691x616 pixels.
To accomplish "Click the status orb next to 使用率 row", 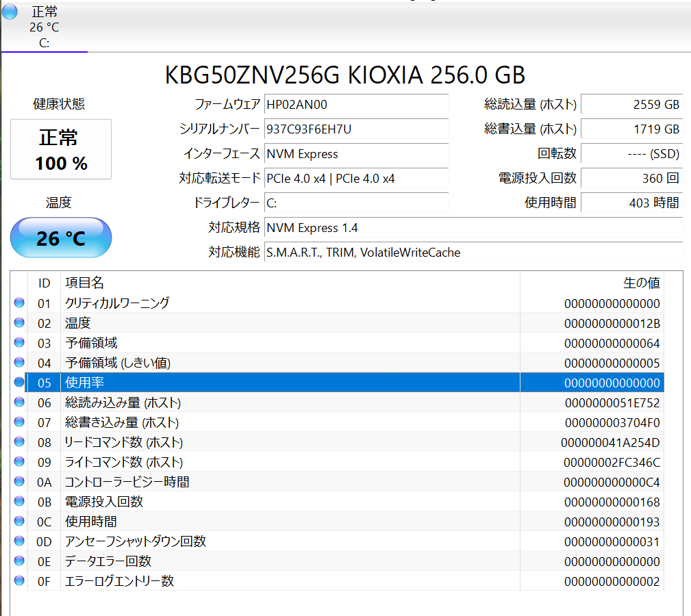I will click(x=19, y=383).
